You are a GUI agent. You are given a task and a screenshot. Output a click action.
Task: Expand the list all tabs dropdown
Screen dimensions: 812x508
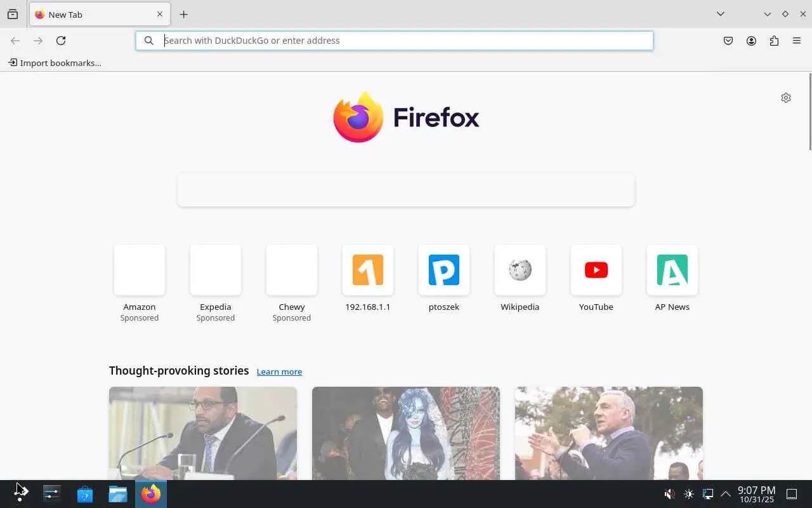pos(721,14)
